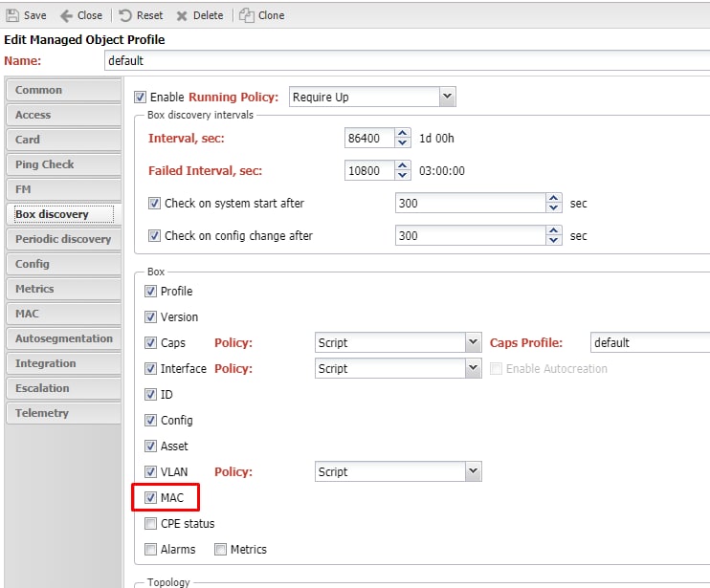Click the Name input field
Screen dimensions: 710x588
[x=408, y=60]
